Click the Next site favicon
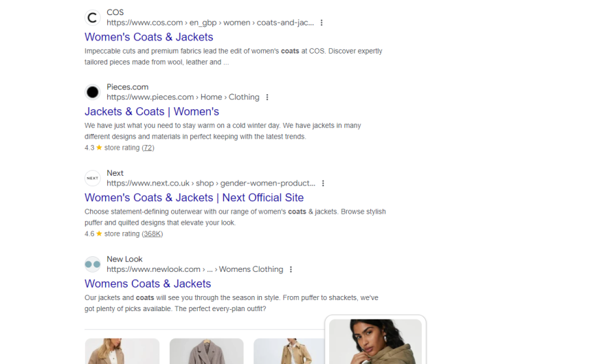The width and height of the screenshot is (608, 364). (92, 178)
